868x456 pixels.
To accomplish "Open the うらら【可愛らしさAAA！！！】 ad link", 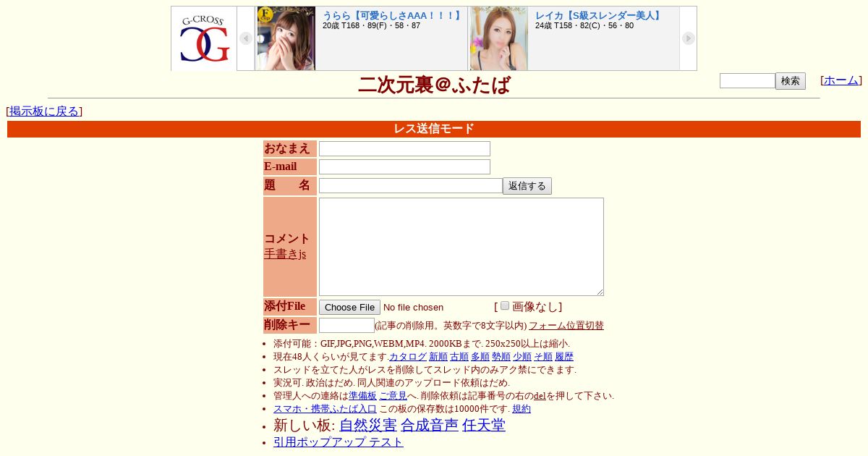I will click(x=393, y=15).
